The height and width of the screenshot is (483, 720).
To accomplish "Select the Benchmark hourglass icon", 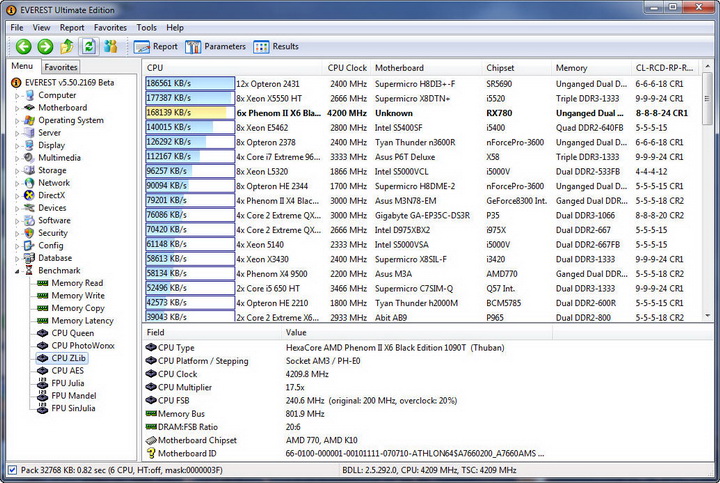I will [30, 270].
